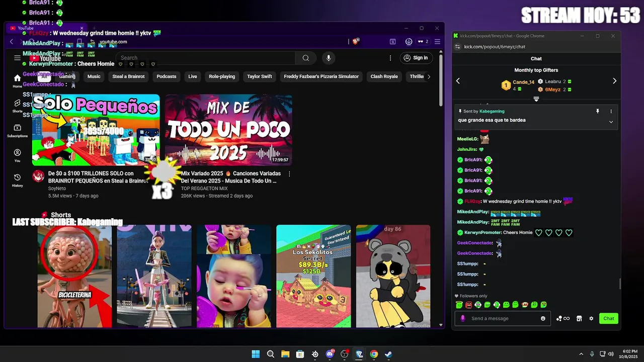644x362 pixels.
Task: Open site info icon in Kick chat address bar
Action: click(x=457, y=47)
